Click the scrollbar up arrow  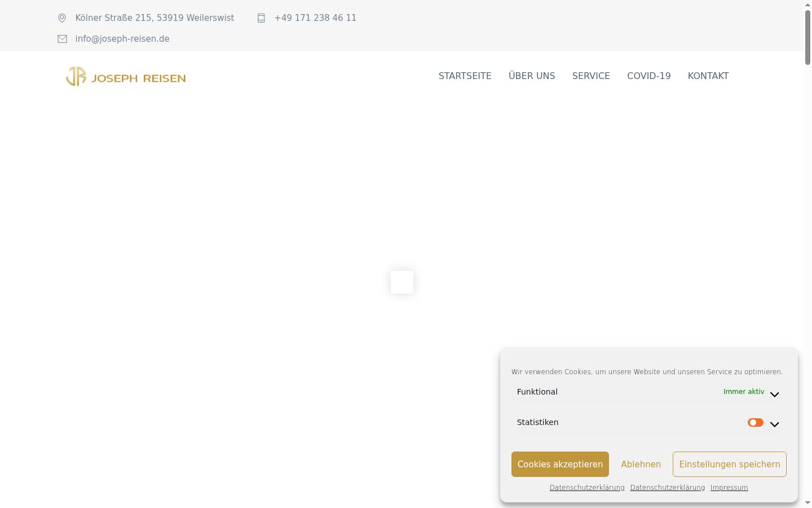807,4
